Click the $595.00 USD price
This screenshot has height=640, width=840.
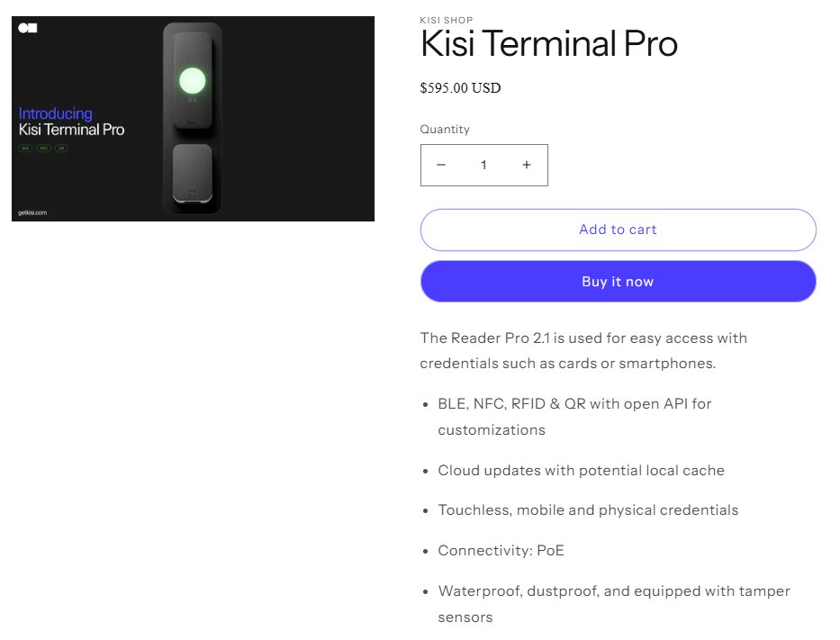[x=460, y=88]
